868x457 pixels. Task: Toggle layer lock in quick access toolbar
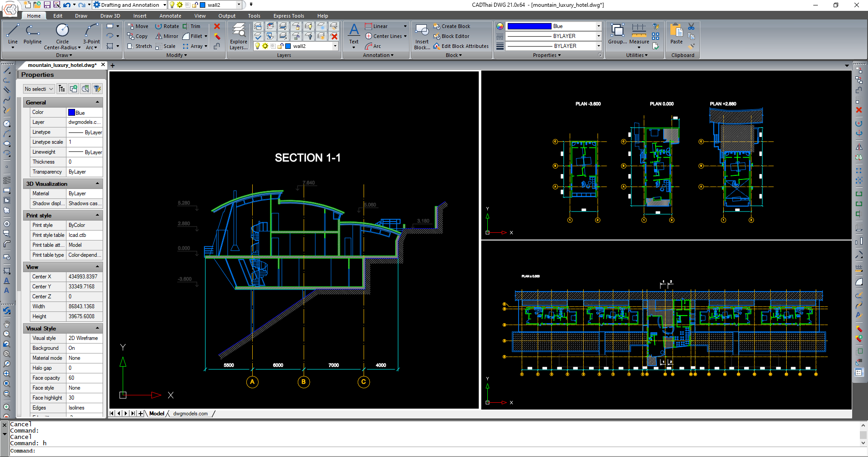point(195,5)
